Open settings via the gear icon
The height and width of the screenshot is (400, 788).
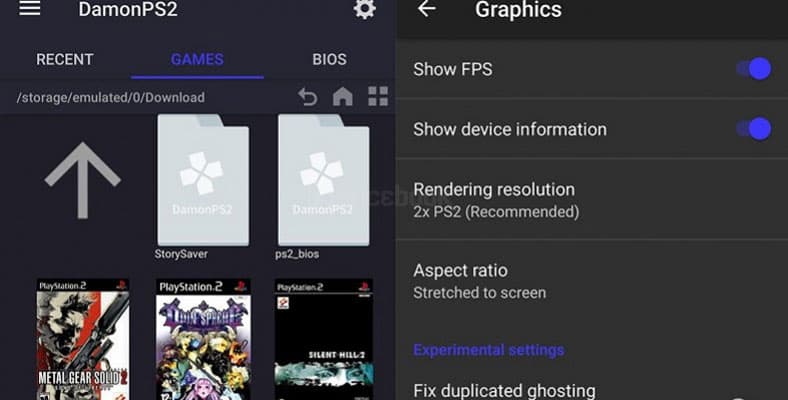point(365,9)
